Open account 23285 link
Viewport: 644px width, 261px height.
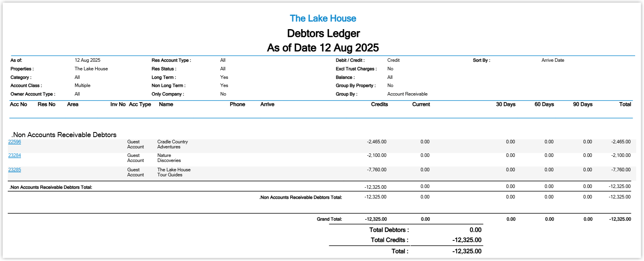click(15, 170)
